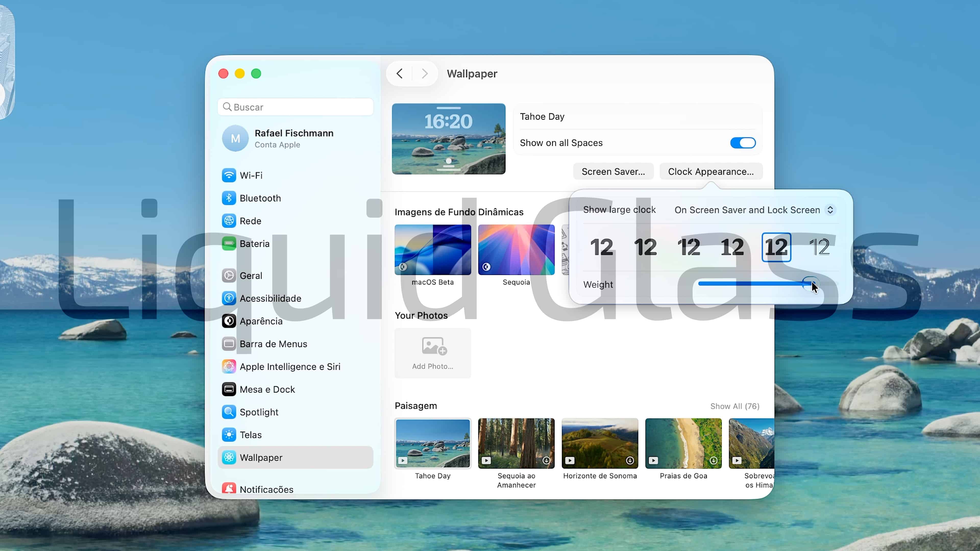Viewport: 980px width, 551px height.
Task: Select the fourth clock font style
Action: [732, 247]
